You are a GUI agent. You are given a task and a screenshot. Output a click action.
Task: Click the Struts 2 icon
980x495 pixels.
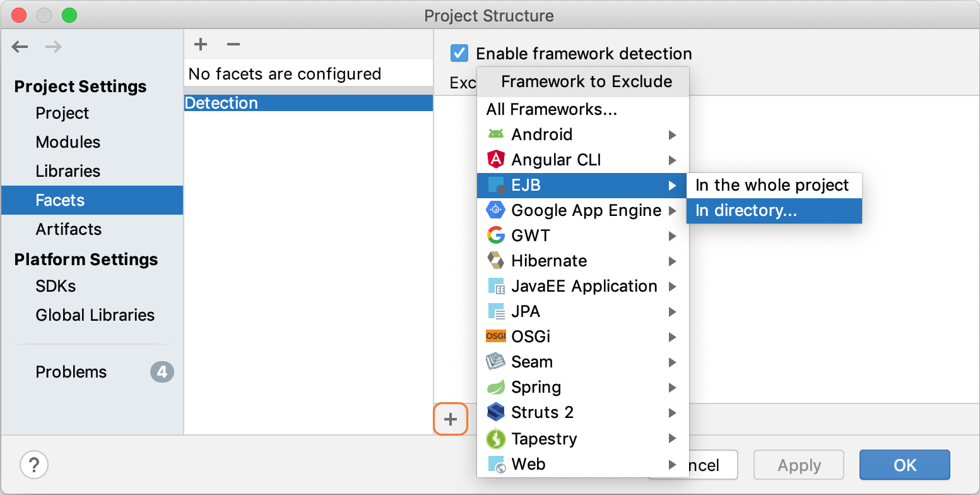[496, 412]
